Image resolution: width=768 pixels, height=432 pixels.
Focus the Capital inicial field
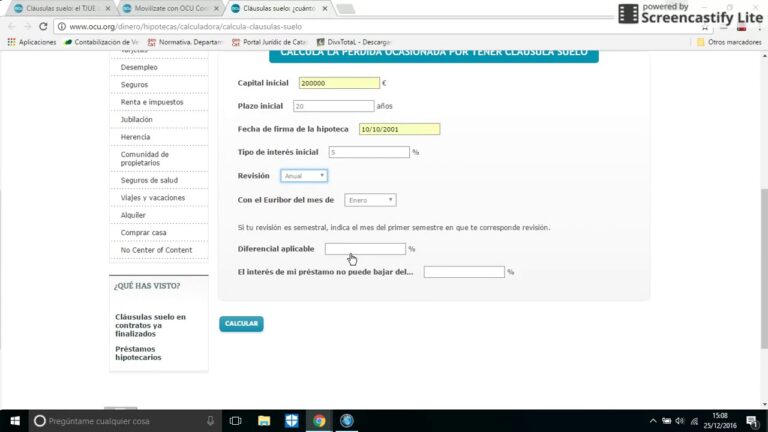tap(339, 83)
